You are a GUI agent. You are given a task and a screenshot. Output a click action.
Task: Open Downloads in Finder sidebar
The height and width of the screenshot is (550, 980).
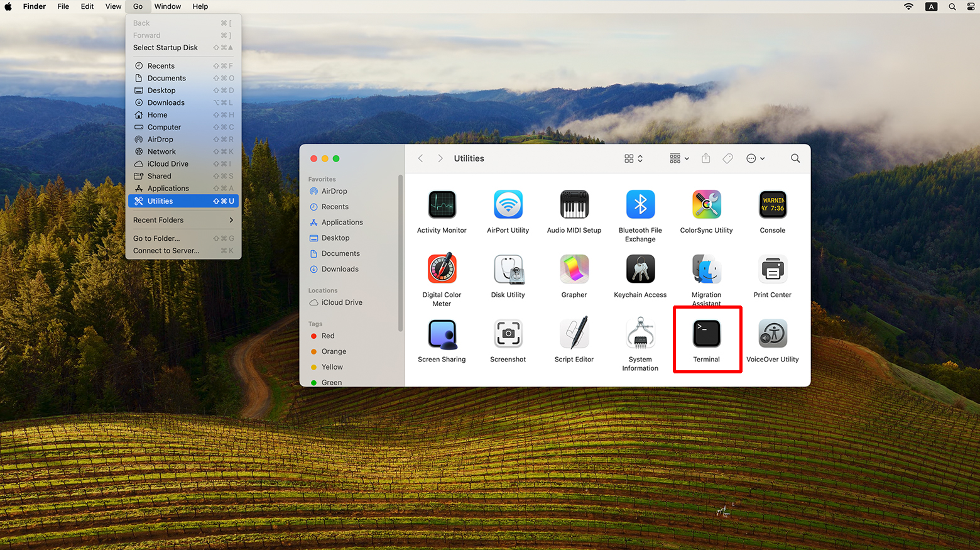(340, 269)
